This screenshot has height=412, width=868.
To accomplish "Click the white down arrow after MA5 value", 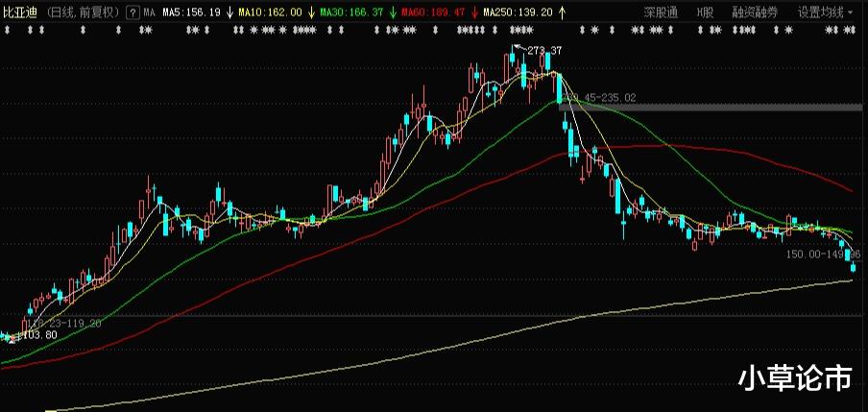I will pos(229,12).
